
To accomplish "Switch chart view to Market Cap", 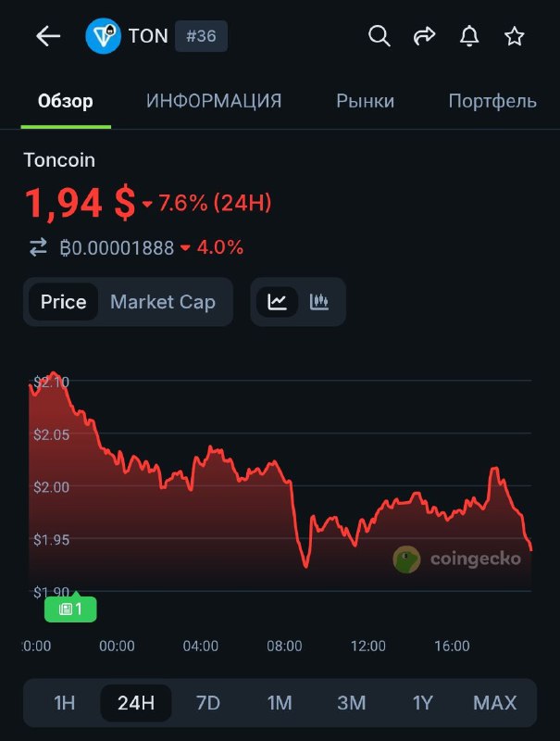I will pyautogui.click(x=162, y=301).
